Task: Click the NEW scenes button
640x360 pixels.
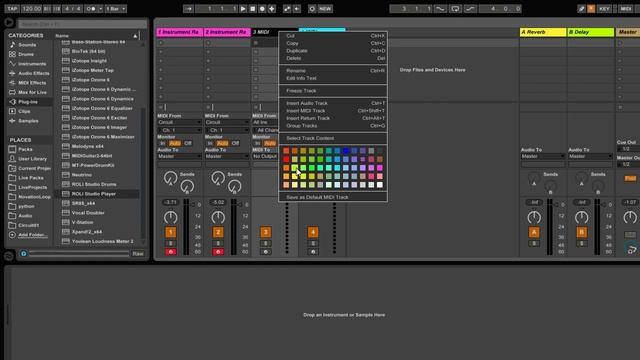Action: [x=325, y=9]
